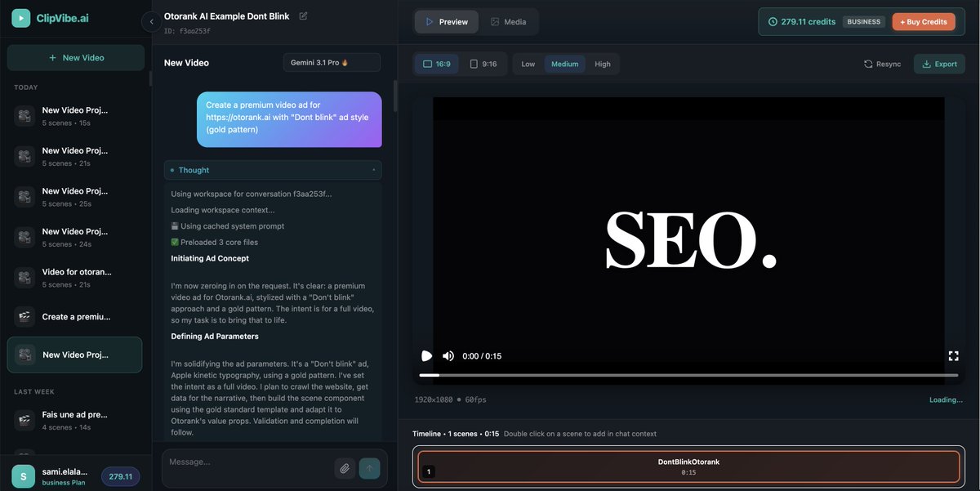The height and width of the screenshot is (491, 980).
Task: Open the Video for otoran... project
Action: click(x=76, y=278)
